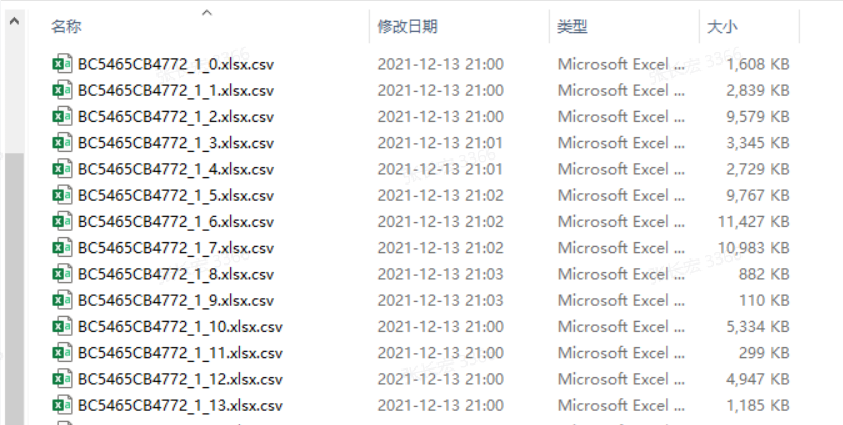
Task: Click the 882 KB size entry
Action: (x=764, y=275)
